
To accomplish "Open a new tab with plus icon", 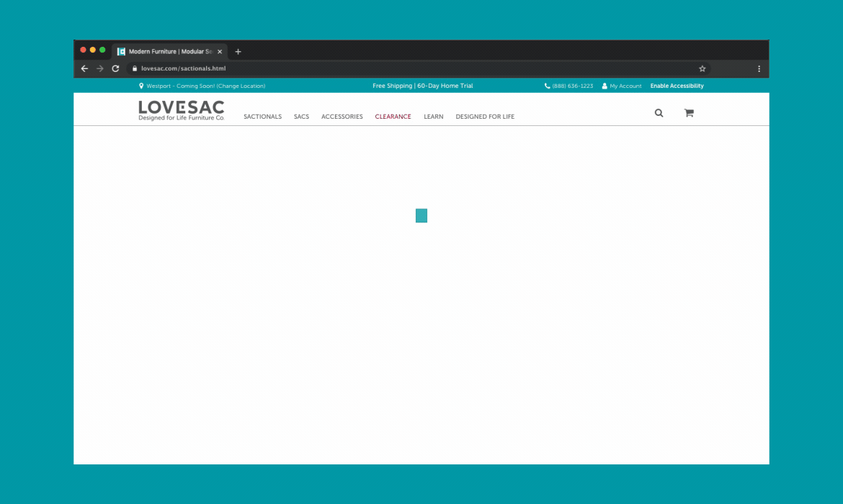I will 238,52.
